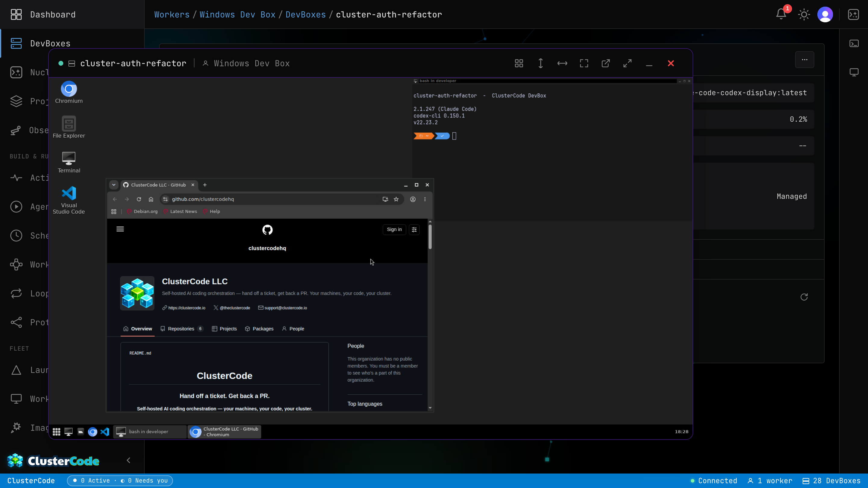Open a new Chromium tab
This screenshot has height=488, width=868.
pyautogui.click(x=205, y=185)
